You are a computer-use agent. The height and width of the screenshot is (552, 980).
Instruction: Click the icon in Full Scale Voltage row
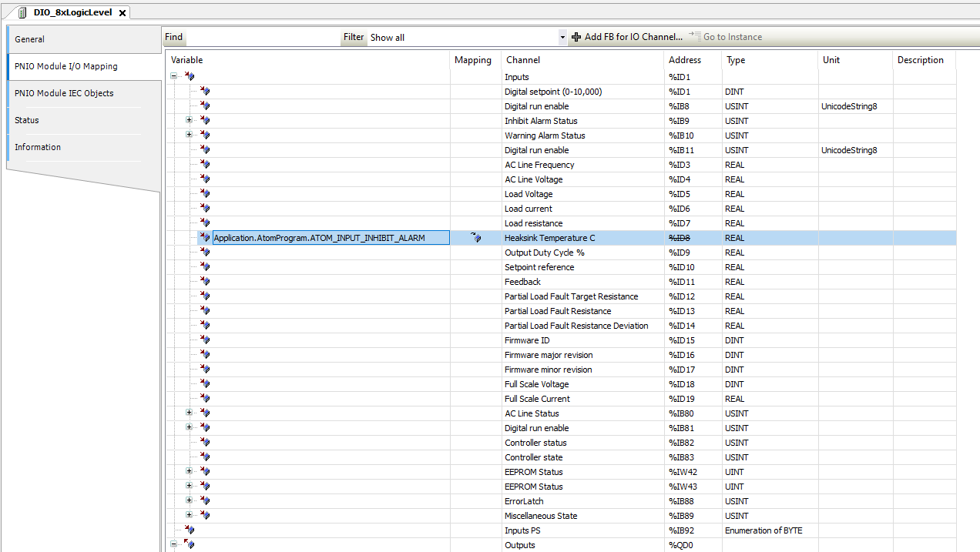[x=204, y=384]
